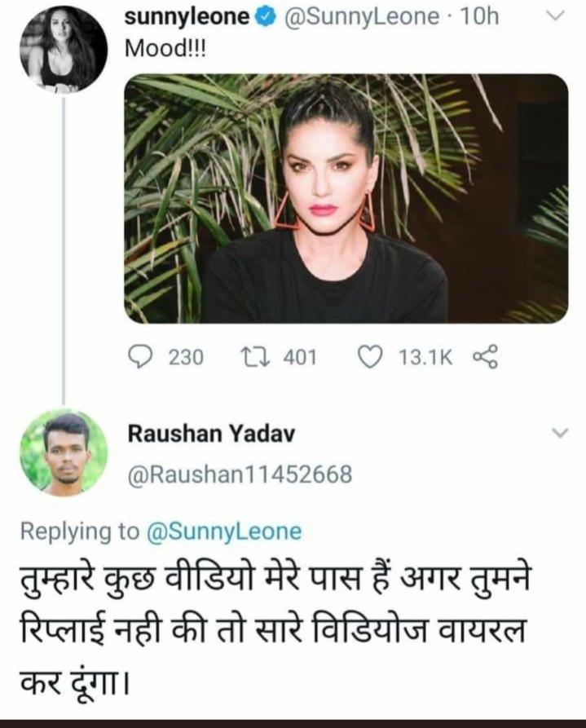Like the tweet with the heart icon
The height and width of the screenshot is (728, 586).
pyautogui.click(x=371, y=357)
